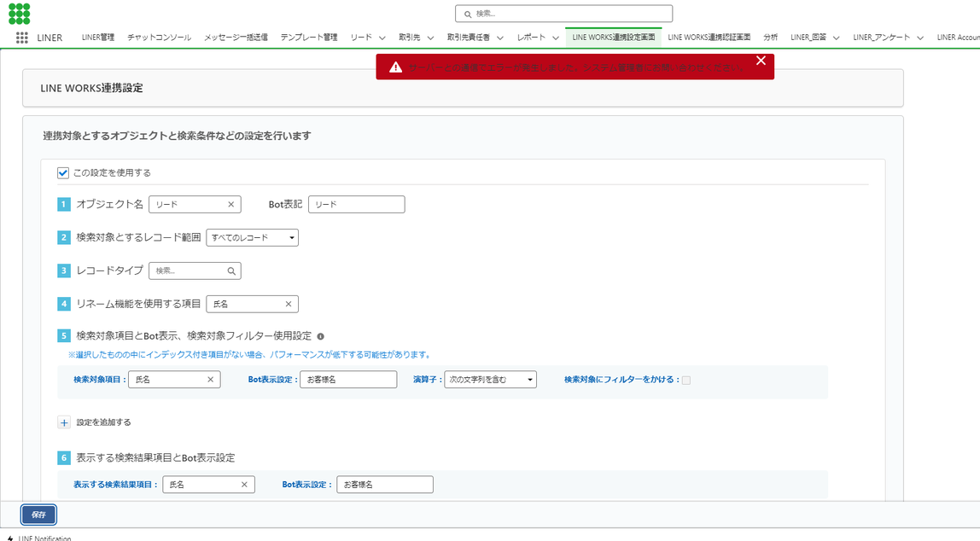Click the レコードタイプ search magnifier icon
Image resolution: width=980 pixels, height=541 pixels.
[231, 271]
